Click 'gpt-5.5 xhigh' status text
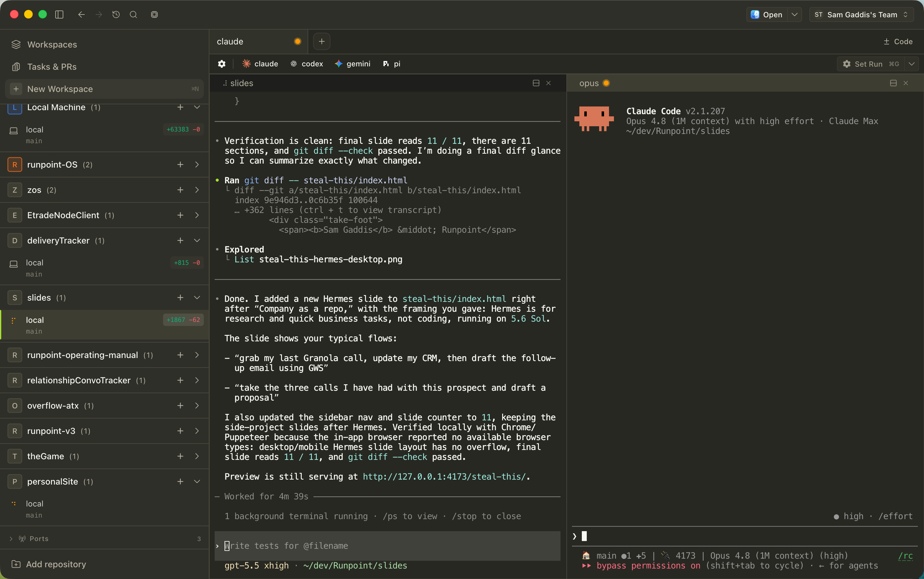 (x=257, y=566)
